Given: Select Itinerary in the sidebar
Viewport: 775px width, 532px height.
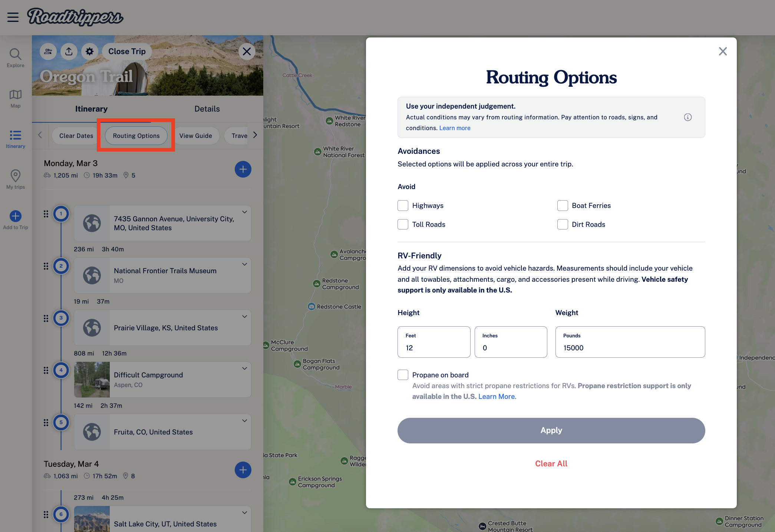Looking at the screenshot, I should [x=16, y=139].
